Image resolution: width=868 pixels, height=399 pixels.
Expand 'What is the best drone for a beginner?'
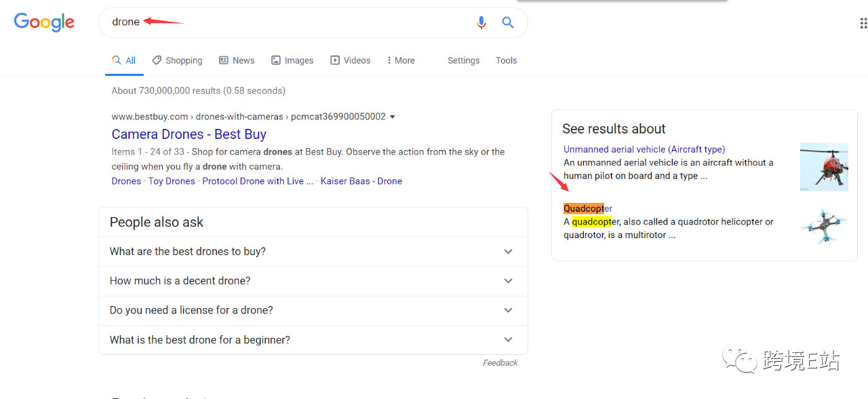click(313, 340)
